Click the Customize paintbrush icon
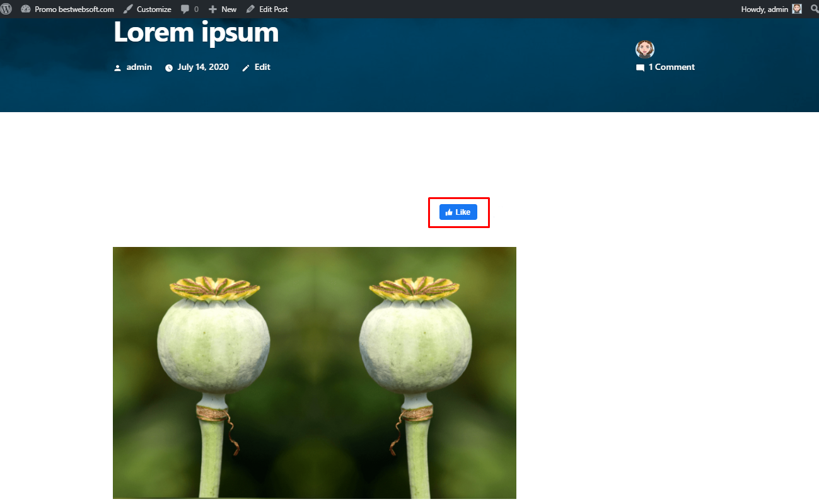This screenshot has height=504, width=819. coord(128,9)
